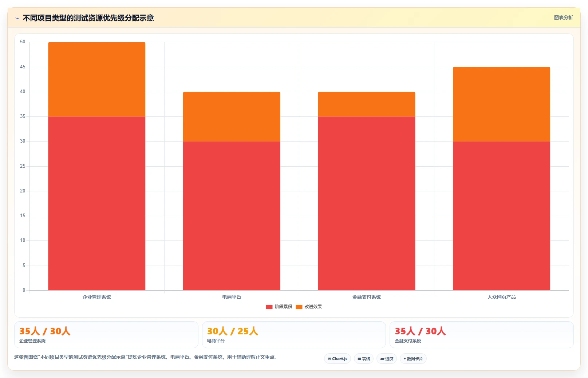Click the 企业管理系统 x-axis label
This screenshot has width=588, height=378.
(x=97, y=297)
